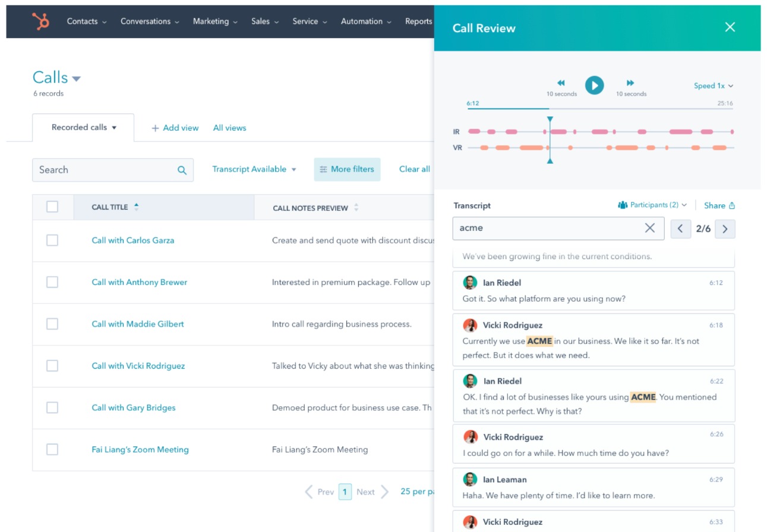Go to next transcript search match
This screenshot has height=532, width=767.
pos(725,229)
